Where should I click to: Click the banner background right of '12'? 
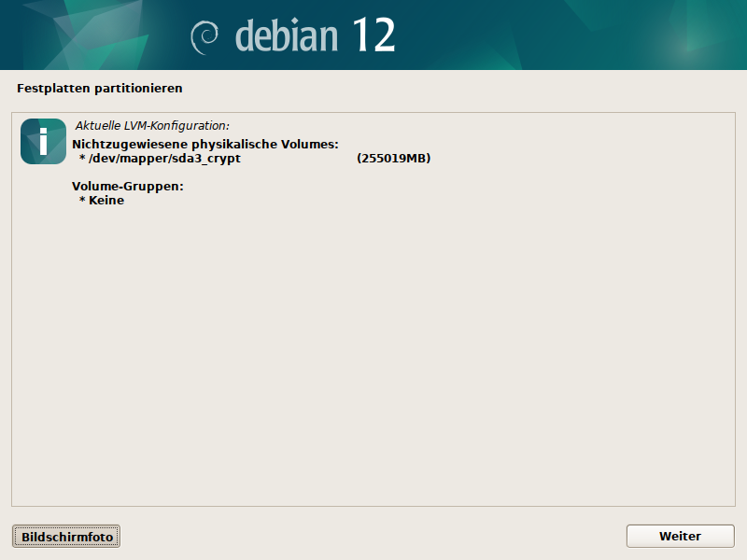tap(560, 35)
